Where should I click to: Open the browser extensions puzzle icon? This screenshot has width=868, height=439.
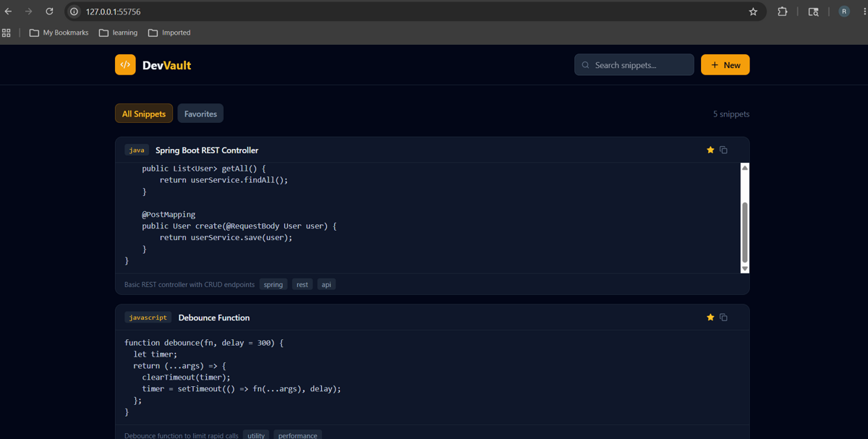click(x=783, y=12)
